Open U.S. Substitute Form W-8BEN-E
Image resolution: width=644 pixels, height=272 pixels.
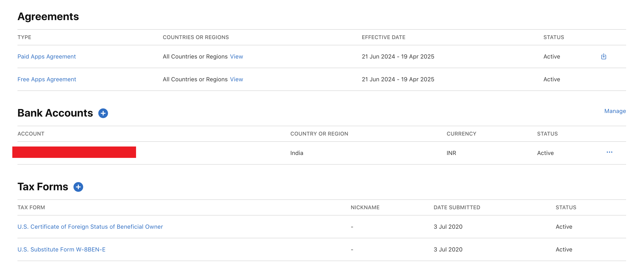(x=62, y=249)
